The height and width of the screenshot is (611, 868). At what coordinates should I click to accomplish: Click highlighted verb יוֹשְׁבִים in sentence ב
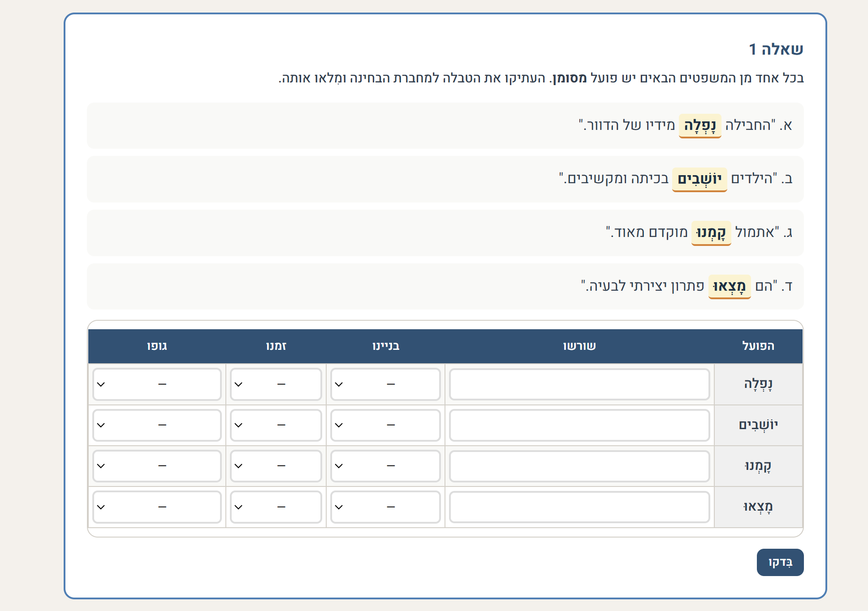pos(700,180)
